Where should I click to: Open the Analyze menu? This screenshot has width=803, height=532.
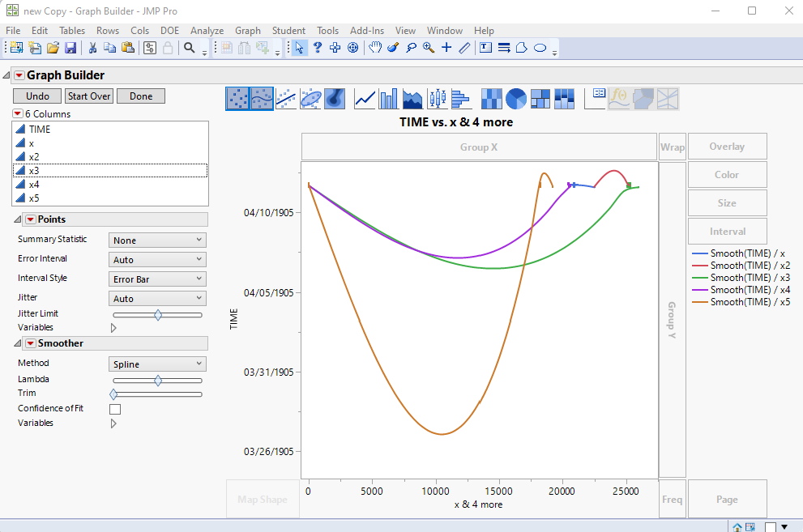click(x=207, y=31)
